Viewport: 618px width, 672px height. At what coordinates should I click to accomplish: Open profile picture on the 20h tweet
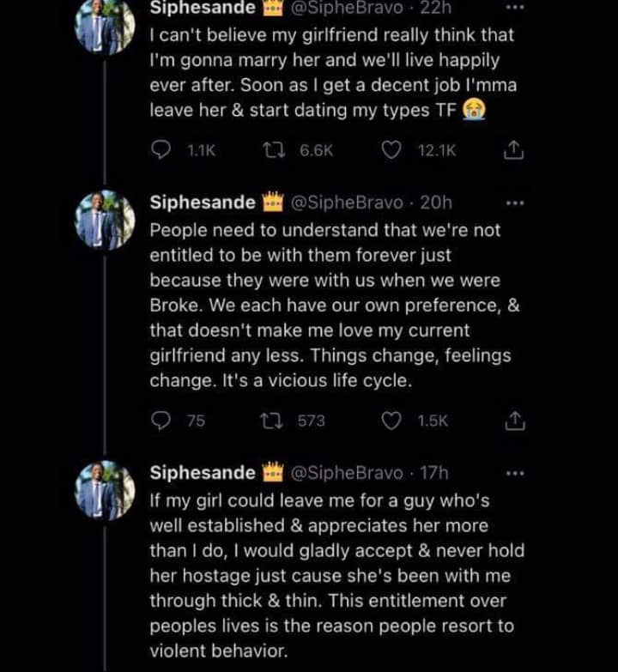[105, 219]
